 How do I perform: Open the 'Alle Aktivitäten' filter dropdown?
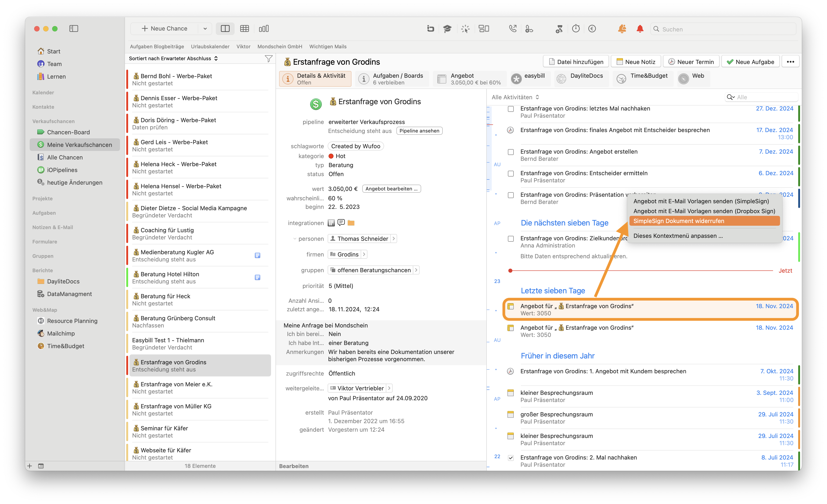coord(515,97)
